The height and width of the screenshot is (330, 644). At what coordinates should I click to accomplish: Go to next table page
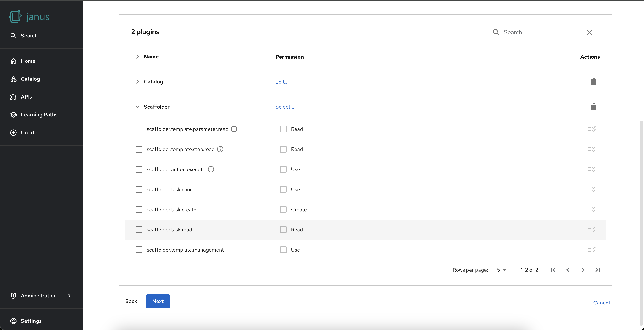pos(583,270)
